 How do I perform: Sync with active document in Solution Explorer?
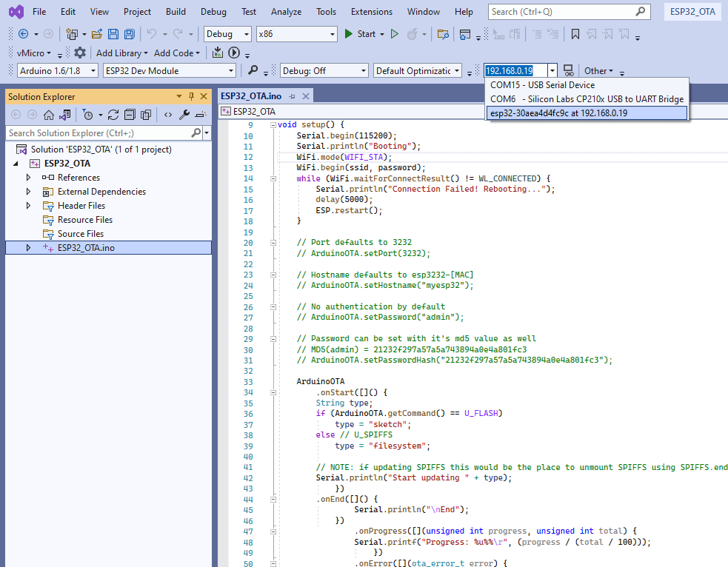pyautogui.click(x=113, y=115)
